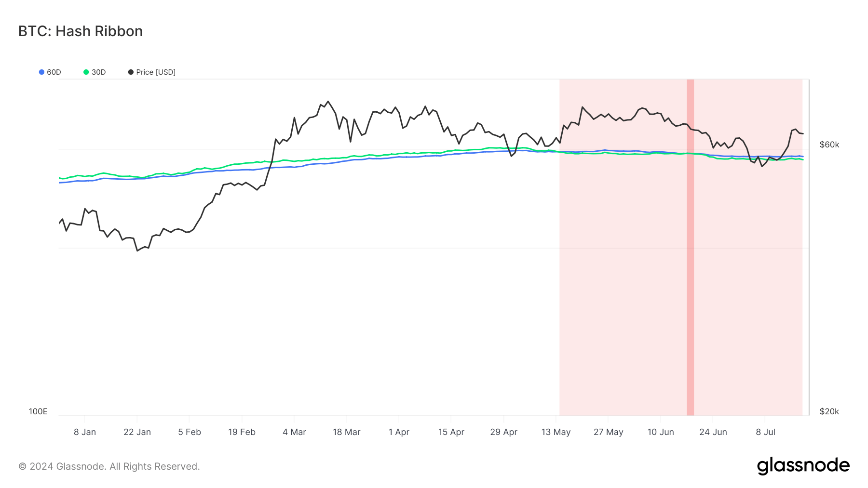Click the glassnode logo
This screenshot has width=868, height=488.
click(803, 466)
